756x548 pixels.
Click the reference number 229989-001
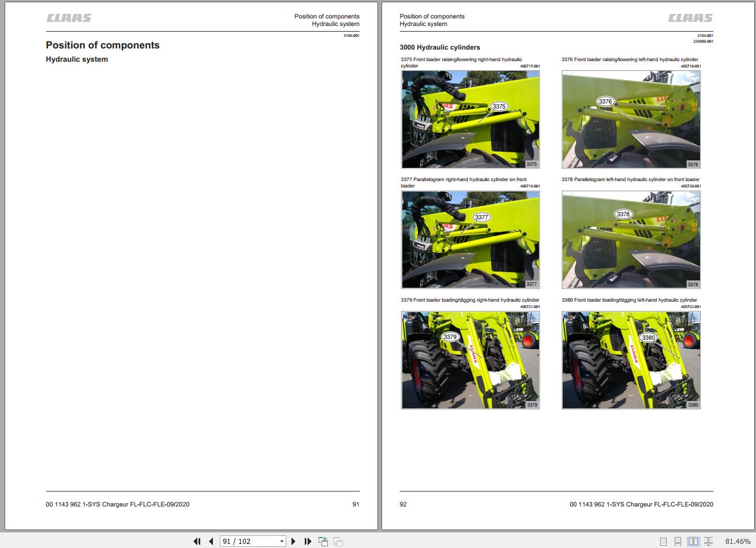point(703,42)
